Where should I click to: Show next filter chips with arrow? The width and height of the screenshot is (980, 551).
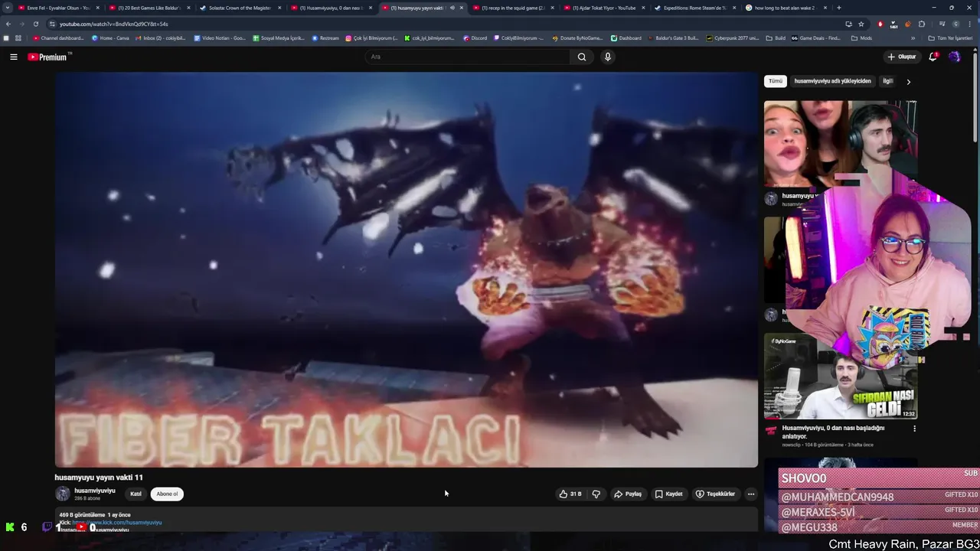[x=909, y=81]
